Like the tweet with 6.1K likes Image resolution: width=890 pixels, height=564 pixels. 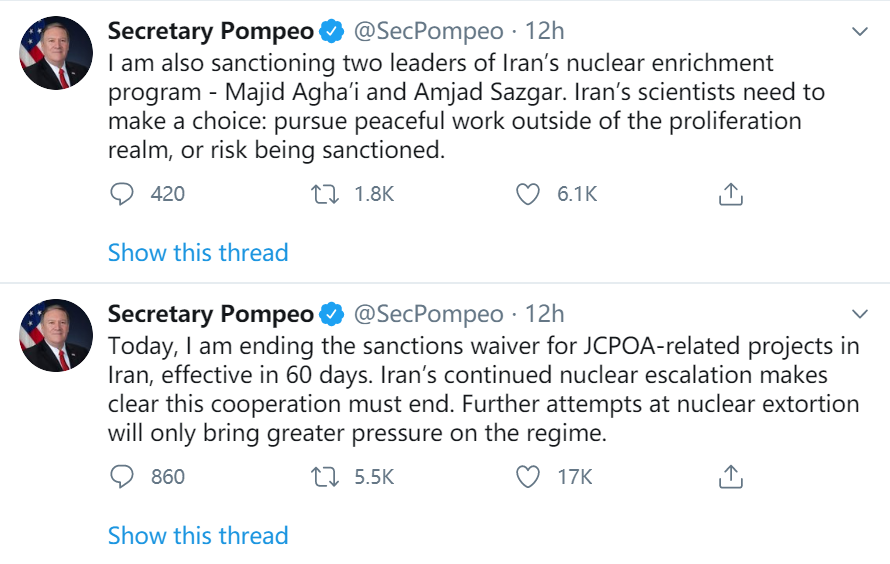(528, 194)
